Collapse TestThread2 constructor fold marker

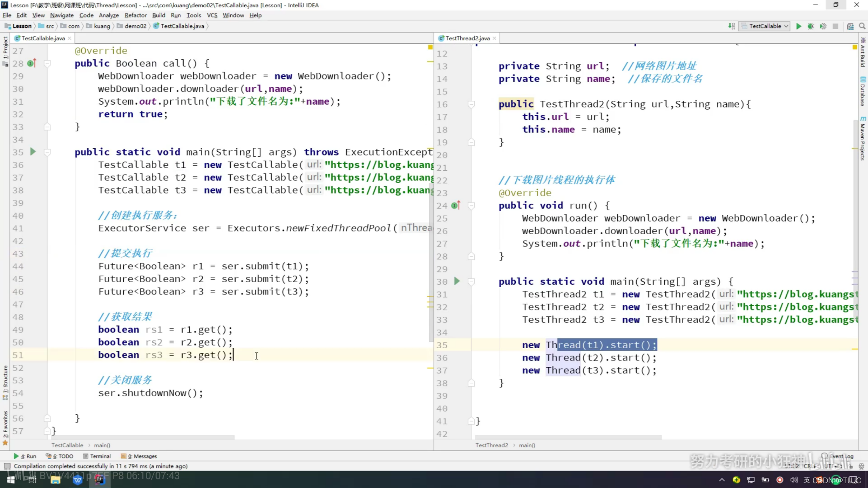(471, 104)
